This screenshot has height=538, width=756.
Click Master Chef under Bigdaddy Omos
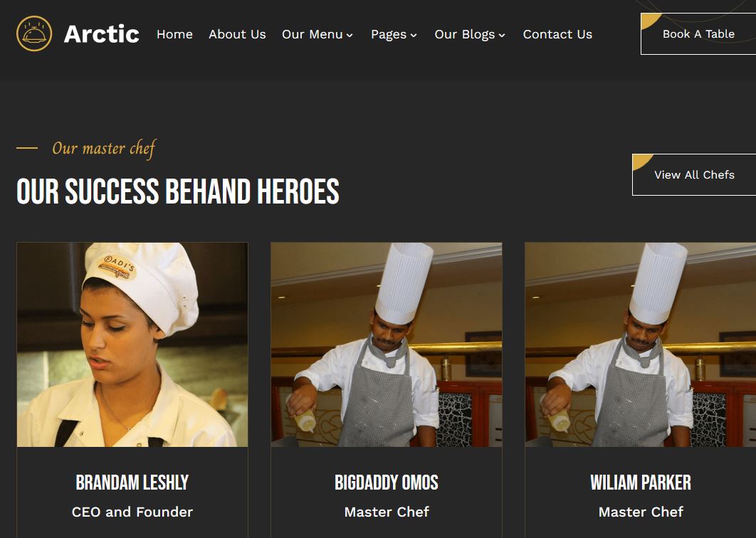pos(387,512)
